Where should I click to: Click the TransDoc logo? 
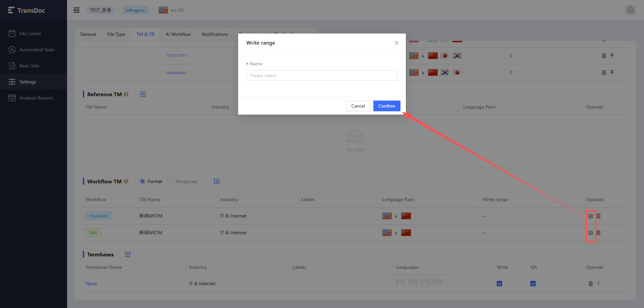[x=26, y=10]
